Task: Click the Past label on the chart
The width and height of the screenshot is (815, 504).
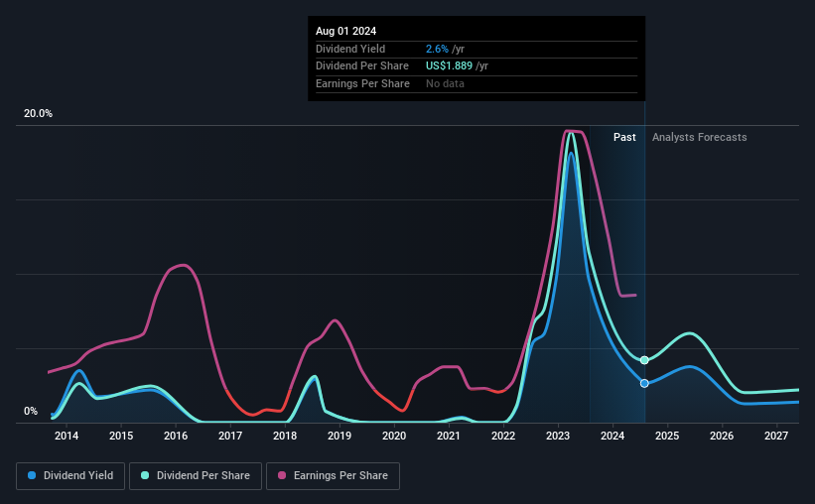Action: tap(624, 137)
